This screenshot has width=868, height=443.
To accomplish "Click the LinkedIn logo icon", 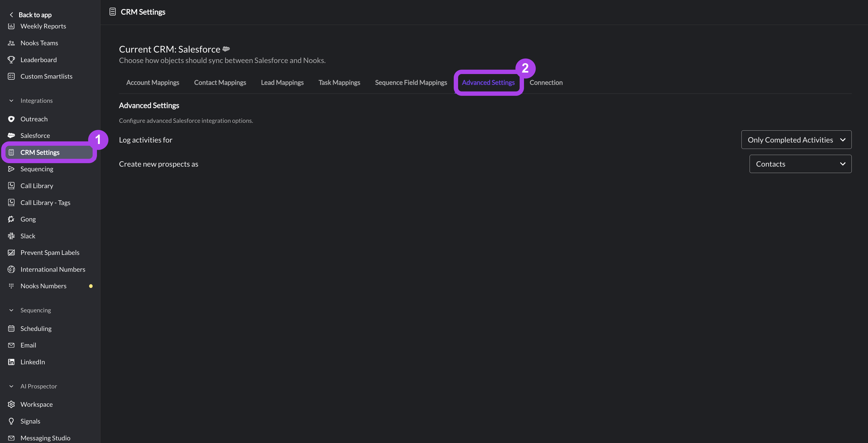I will (x=11, y=362).
